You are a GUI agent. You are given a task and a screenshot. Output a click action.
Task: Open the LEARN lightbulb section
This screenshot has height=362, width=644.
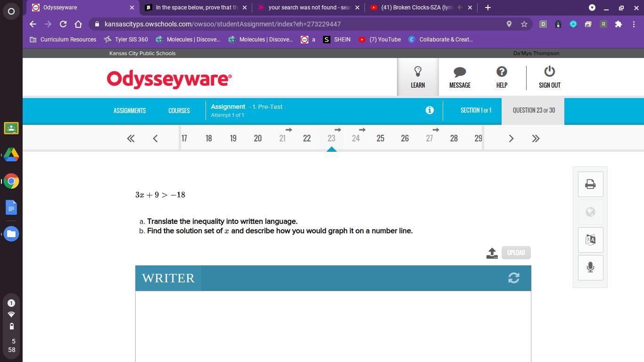(418, 77)
